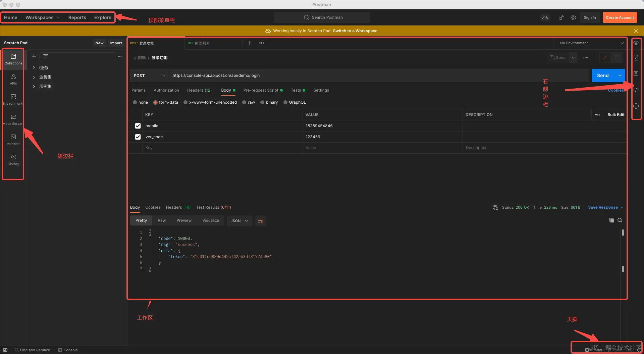Dismiss the Scratch Pad banner

(636, 31)
